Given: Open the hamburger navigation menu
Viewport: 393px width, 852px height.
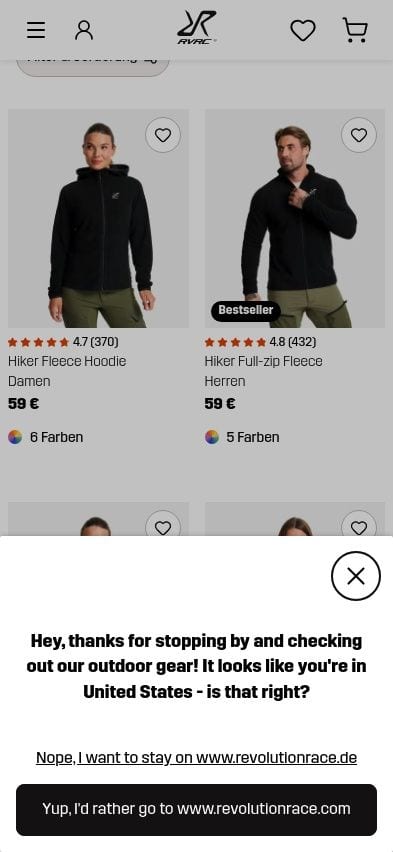Looking at the screenshot, I should pyautogui.click(x=36, y=30).
